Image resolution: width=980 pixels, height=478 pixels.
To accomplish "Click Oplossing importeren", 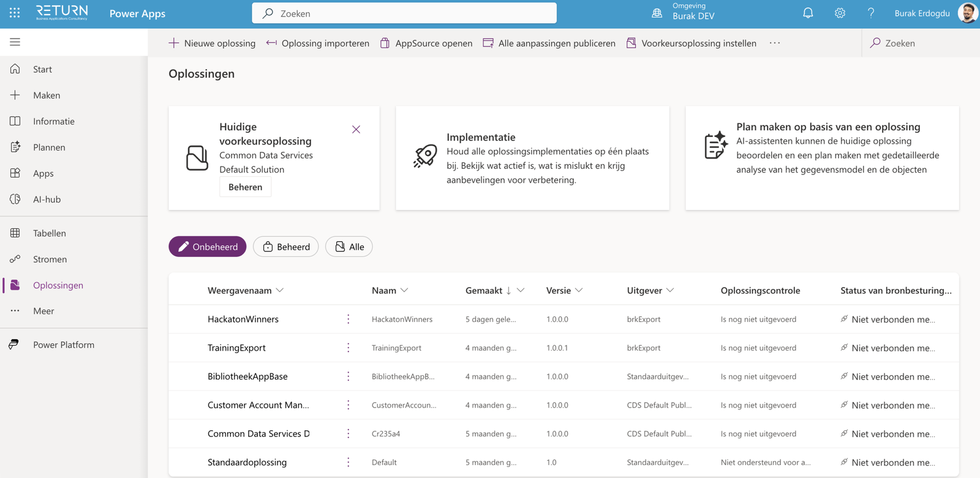I will click(x=318, y=43).
